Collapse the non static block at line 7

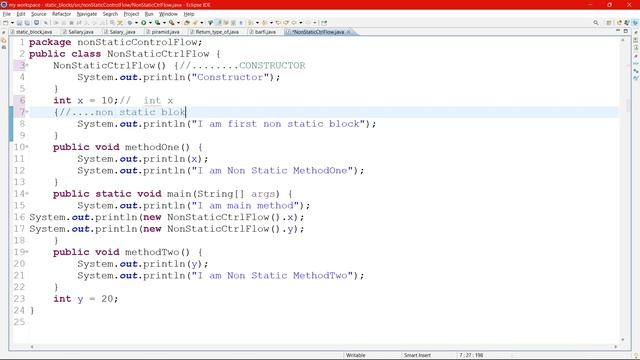(x=27, y=112)
